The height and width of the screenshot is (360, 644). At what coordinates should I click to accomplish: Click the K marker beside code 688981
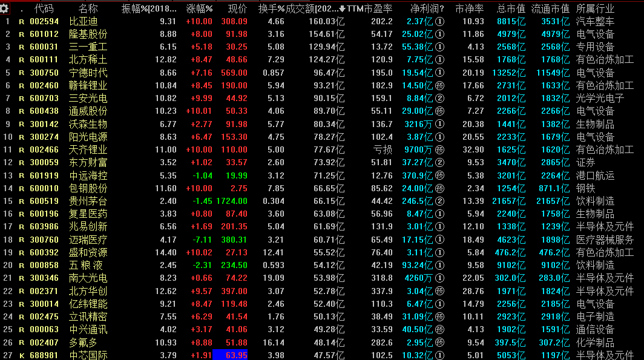[21, 356]
